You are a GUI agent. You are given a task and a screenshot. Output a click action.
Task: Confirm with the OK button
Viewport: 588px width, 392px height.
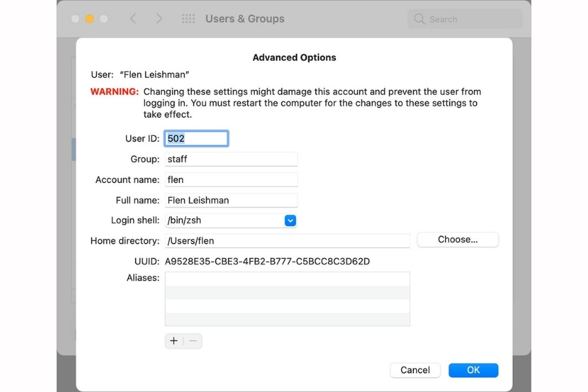click(473, 370)
